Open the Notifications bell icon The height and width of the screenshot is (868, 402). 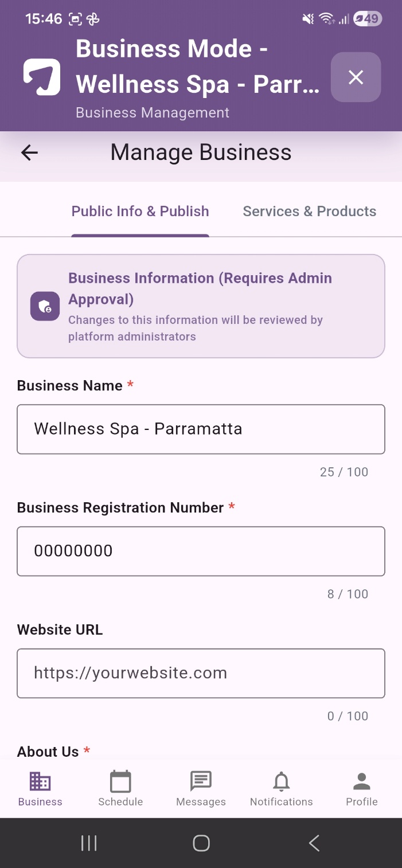pyautogui.click(x=282, y=781)
